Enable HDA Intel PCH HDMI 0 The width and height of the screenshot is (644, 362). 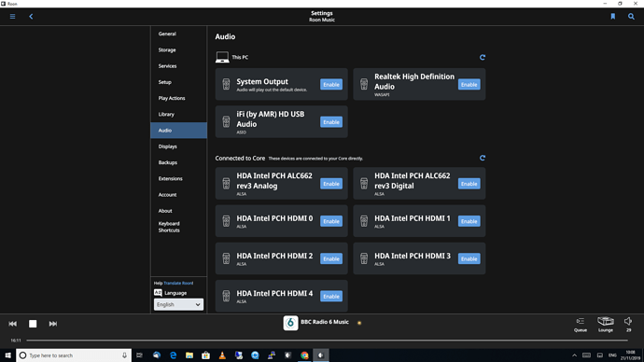(331, 221)
